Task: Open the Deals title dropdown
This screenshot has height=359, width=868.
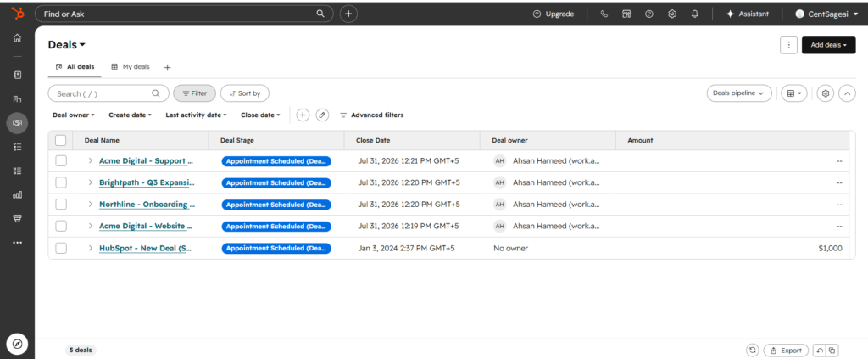Action: click(67, 45)
